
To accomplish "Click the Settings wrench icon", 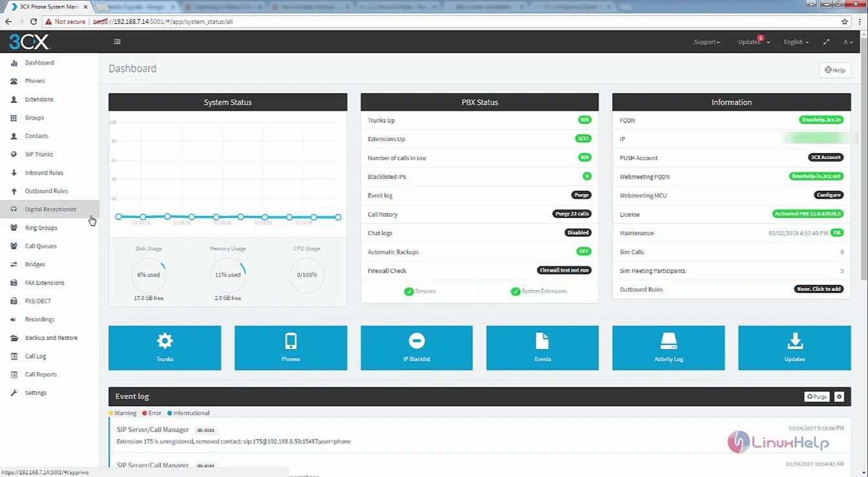I will click(14, 393).
